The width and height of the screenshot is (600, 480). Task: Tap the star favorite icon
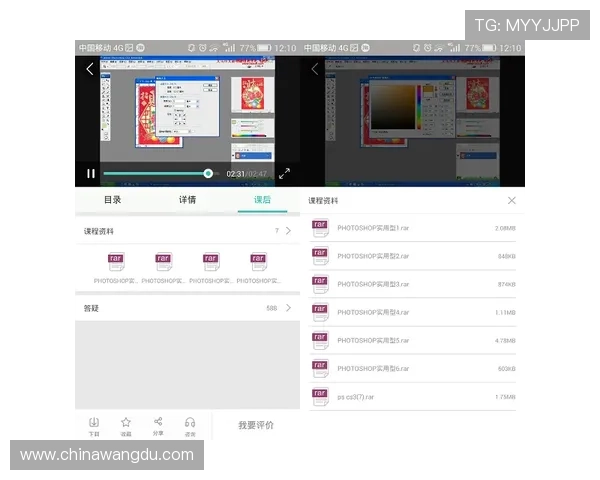point(126,423)
